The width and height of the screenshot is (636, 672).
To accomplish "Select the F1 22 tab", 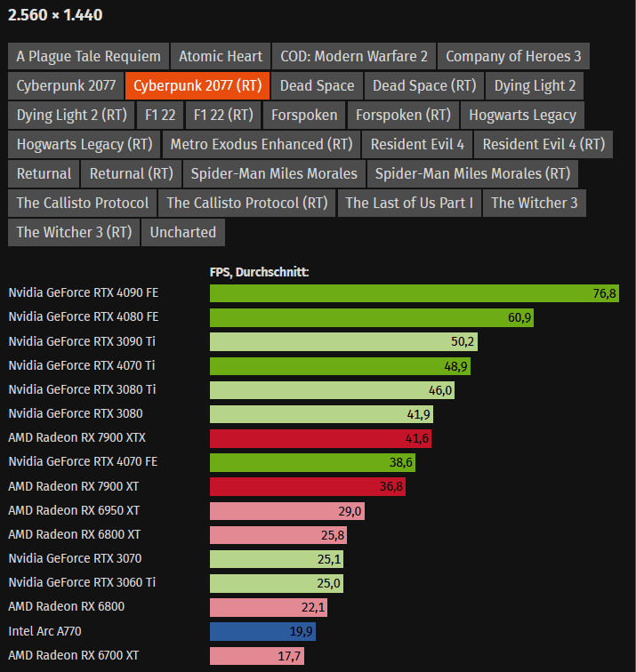I will tap(160, 116).
